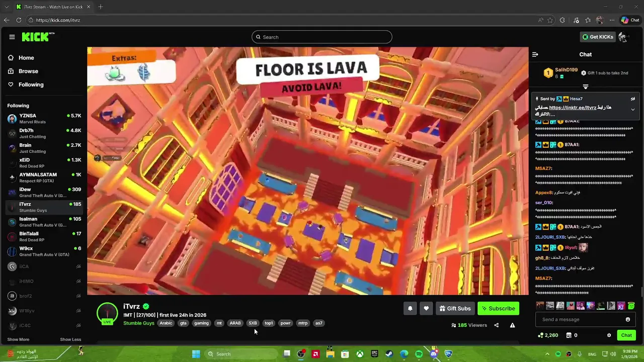This screenshot has width=644, height=362.
Task: Open AYMNALSATAM channel in Following list
Action: point(44,177)
